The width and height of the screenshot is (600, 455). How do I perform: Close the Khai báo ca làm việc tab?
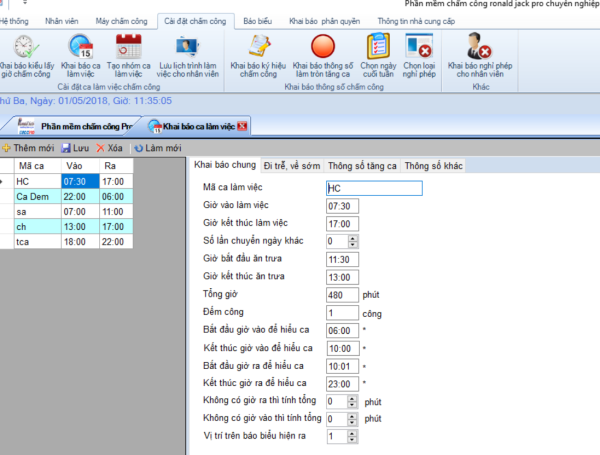pyautogui.click(x=242, y=126)
